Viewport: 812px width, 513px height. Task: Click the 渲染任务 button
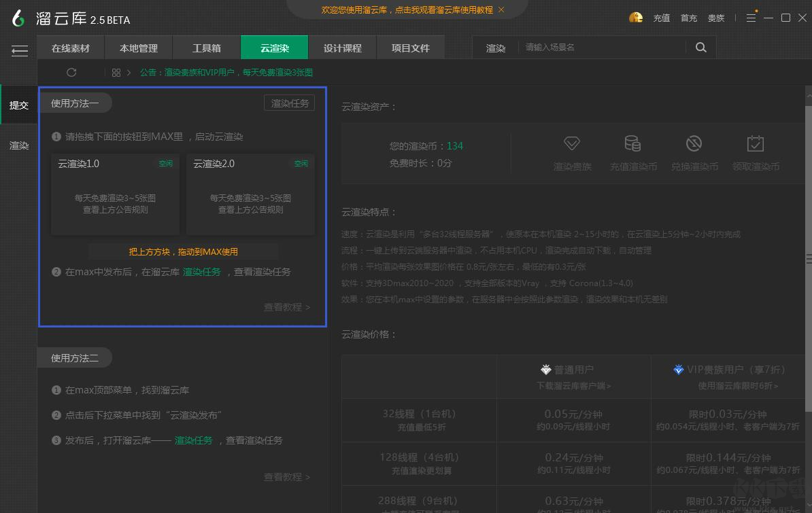click(x=289, y=103)
